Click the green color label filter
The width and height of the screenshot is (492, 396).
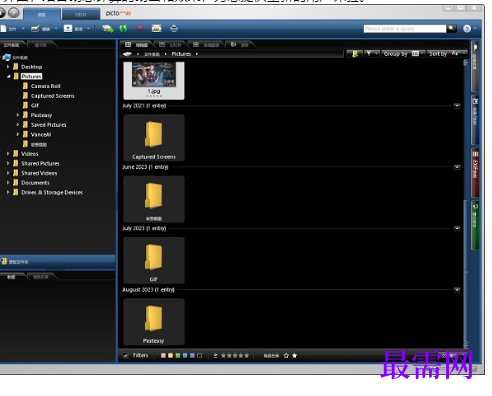tap(178, 356)
